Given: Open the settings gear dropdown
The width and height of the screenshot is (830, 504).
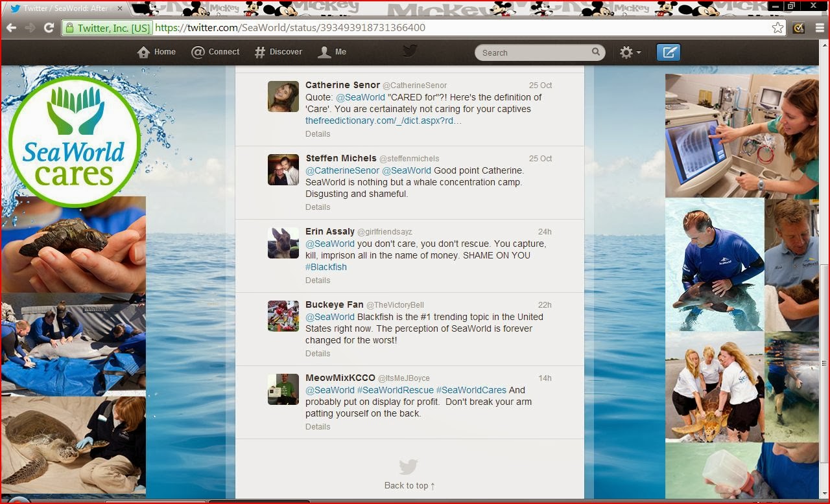Looking at the screenshot, I should click(630, 52).
